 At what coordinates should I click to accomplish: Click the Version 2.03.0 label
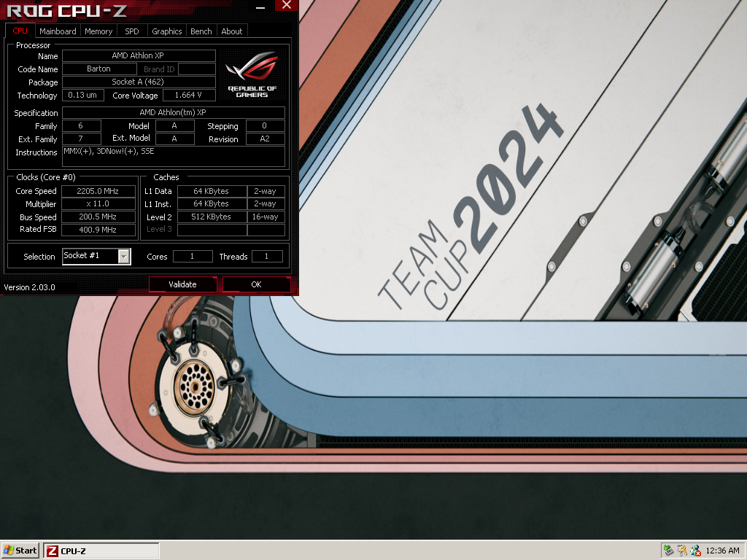(x=29, y=287)
